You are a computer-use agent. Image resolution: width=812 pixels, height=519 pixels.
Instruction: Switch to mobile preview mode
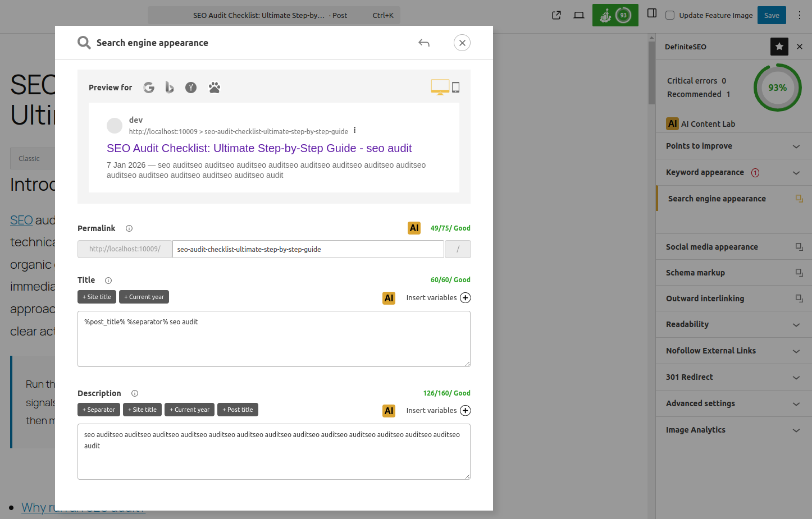[x=456, y=87]
